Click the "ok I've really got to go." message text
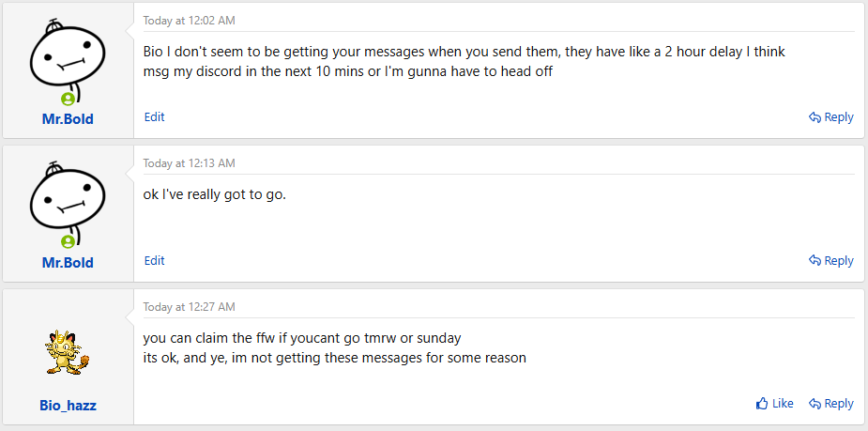 pyautogui.click(x=214, y=195)
